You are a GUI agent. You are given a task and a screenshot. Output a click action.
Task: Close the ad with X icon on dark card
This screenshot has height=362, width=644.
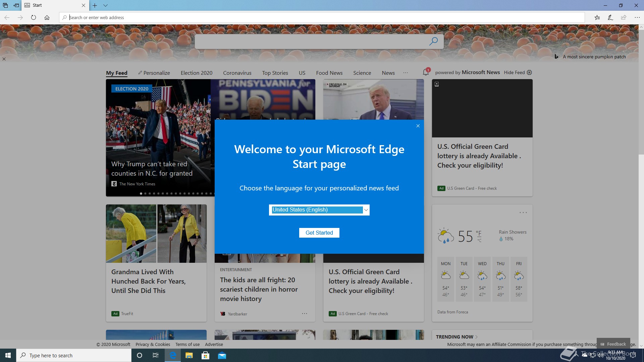437,84
